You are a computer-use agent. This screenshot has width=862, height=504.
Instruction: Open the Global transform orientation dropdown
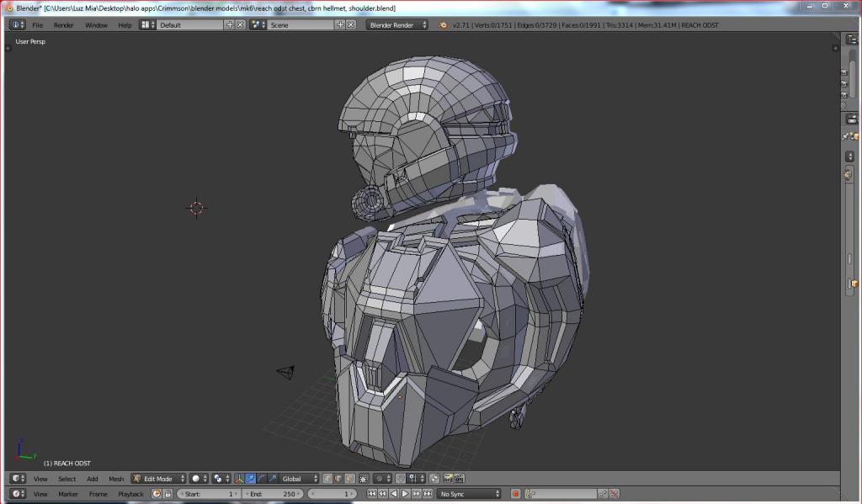coord(299,479)
